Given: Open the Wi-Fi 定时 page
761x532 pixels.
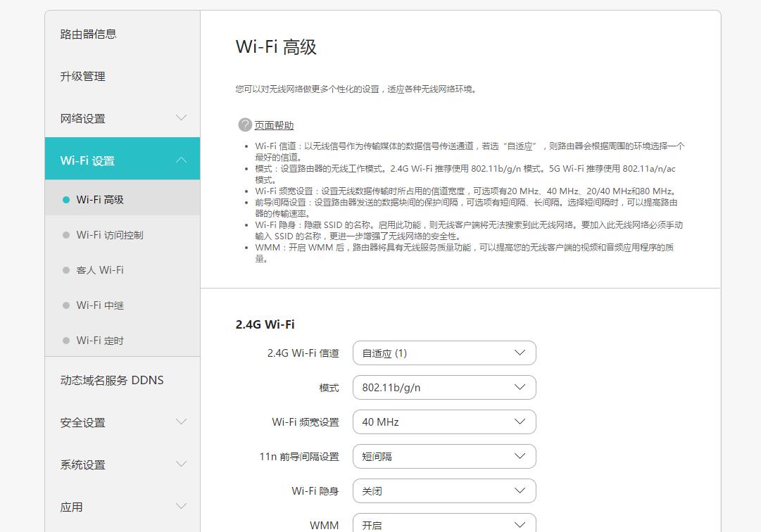Looking at the screenshot, I should tap(96, 340).
